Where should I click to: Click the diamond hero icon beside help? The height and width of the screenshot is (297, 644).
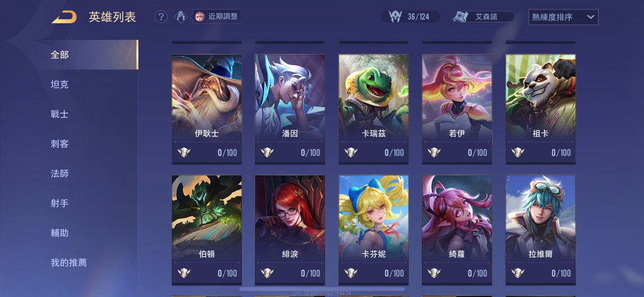coord(181,17)
